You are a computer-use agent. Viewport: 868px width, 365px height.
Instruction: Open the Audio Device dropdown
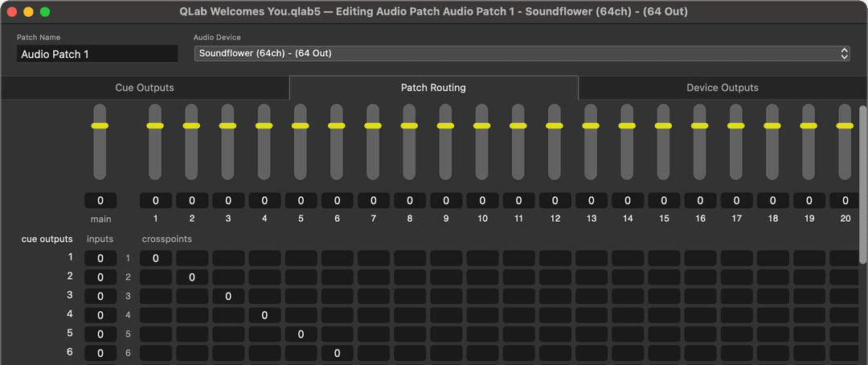coord(522,53)
